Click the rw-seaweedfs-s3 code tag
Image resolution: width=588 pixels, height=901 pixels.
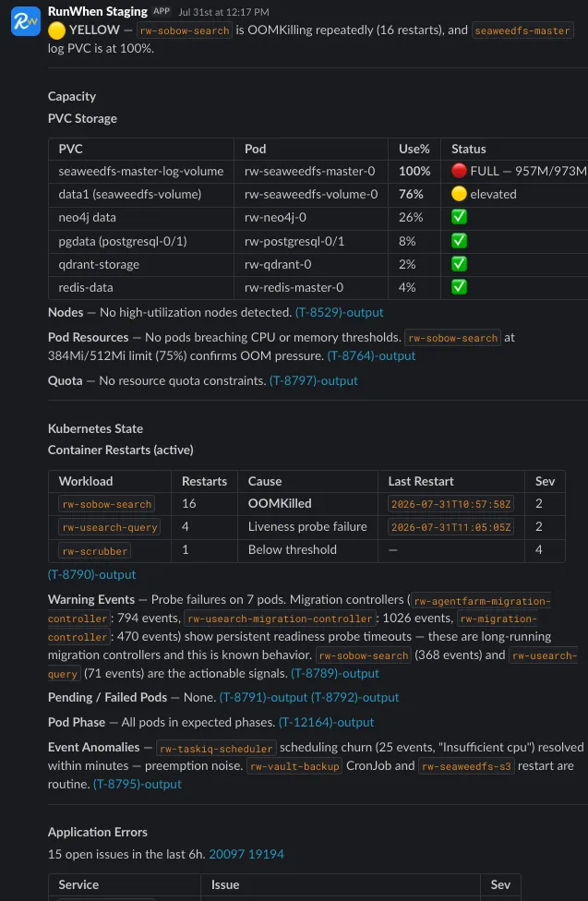pyautogui.click(x=466, y=767)
